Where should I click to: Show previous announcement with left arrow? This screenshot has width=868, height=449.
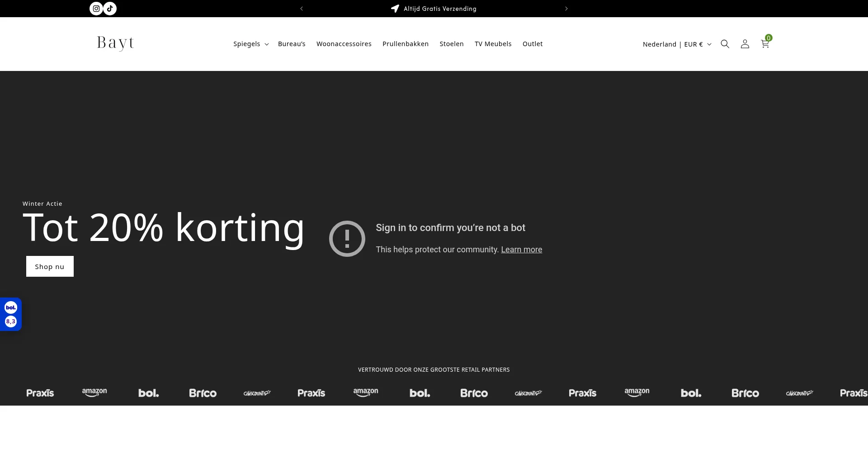pyautogui.click(x=302, y=9)
